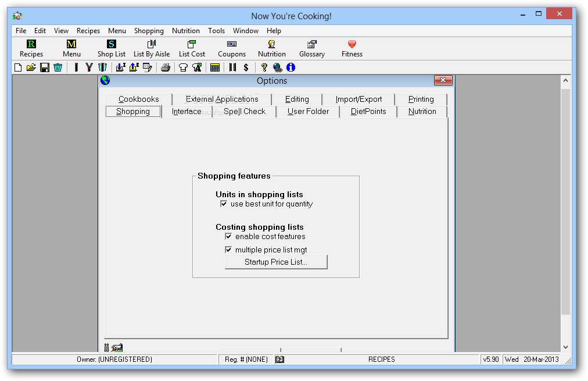Viewport: 588px width, 381px height.
Task: Click the import icon with down arrow
Action: pyautogui.click(x=120, y=67)
